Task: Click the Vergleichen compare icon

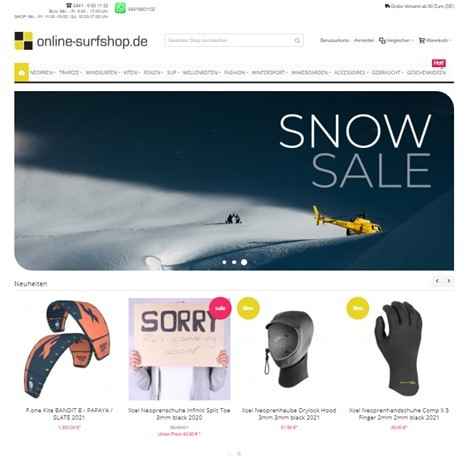Action: point(382,40)
